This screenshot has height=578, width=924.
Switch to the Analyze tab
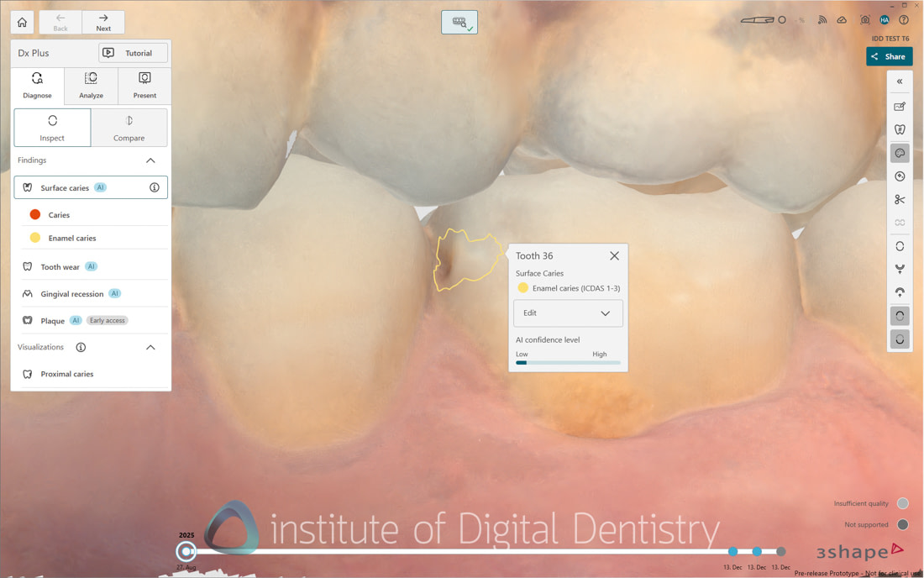(x=90, y=85)
